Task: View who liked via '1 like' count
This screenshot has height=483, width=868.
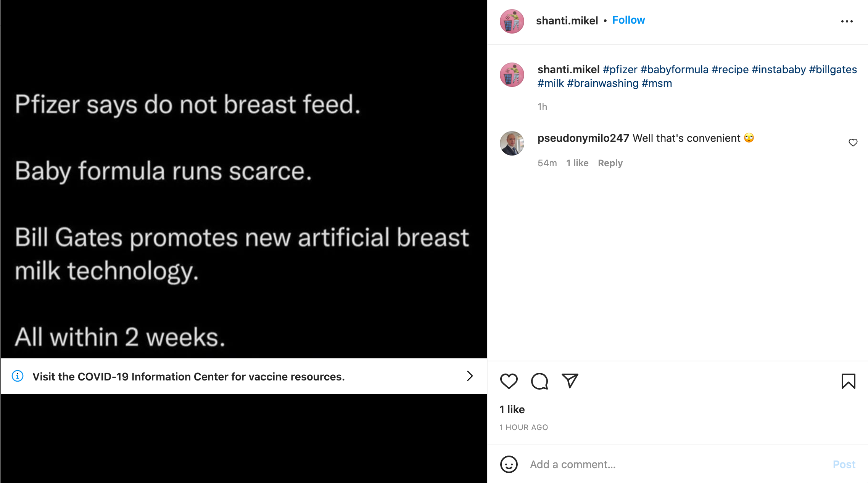Action: coord(512,409)
